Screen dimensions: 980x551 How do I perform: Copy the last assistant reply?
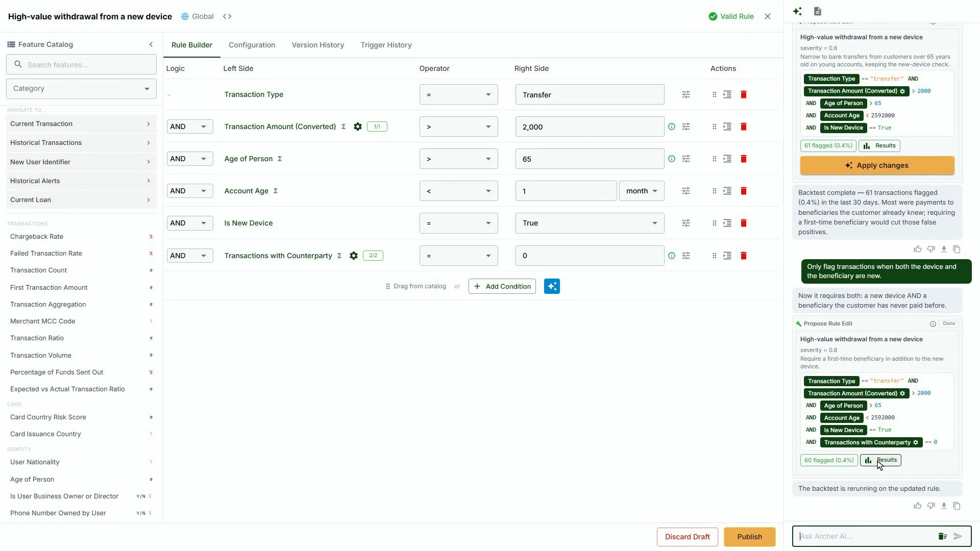coord(957,506)
